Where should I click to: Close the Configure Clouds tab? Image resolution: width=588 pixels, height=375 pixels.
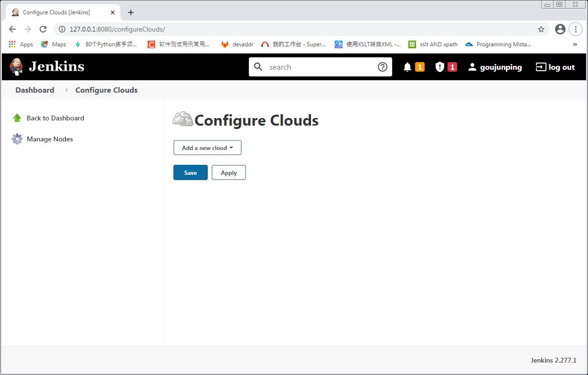coord(113,12)
